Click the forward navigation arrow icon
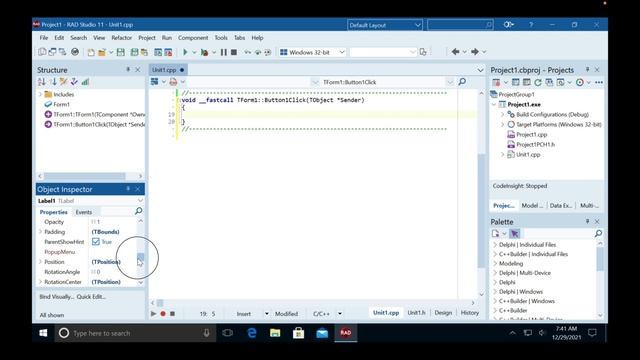Screen dimensions: 640x360 click(475, 52)
